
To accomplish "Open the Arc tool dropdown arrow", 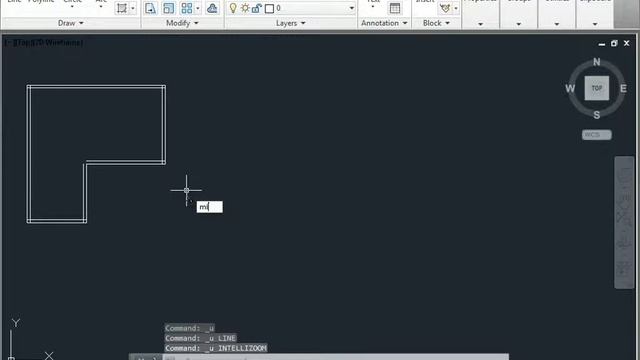I will click(101, 7).
